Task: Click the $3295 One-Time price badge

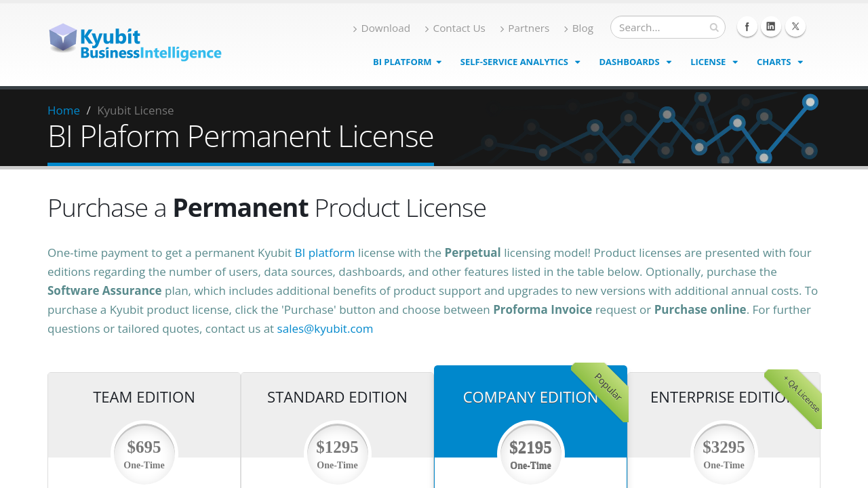Action: 724,453
